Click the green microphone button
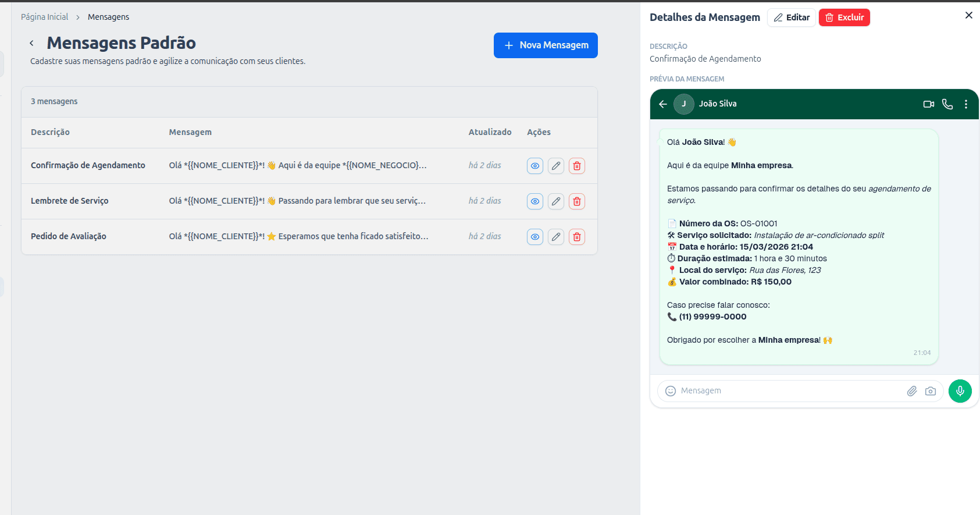Viewport: 980px width, 515px height. tap(960, 391)
